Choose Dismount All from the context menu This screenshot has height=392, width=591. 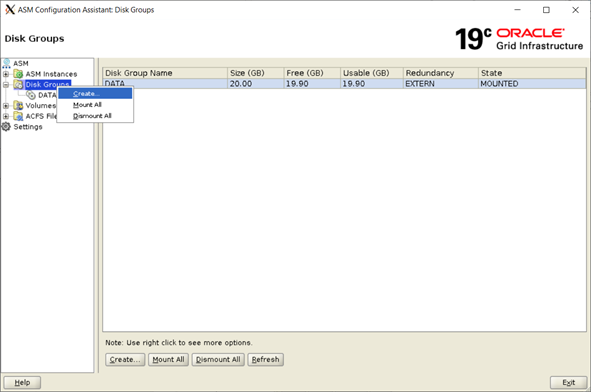click(x=95, y=116)
